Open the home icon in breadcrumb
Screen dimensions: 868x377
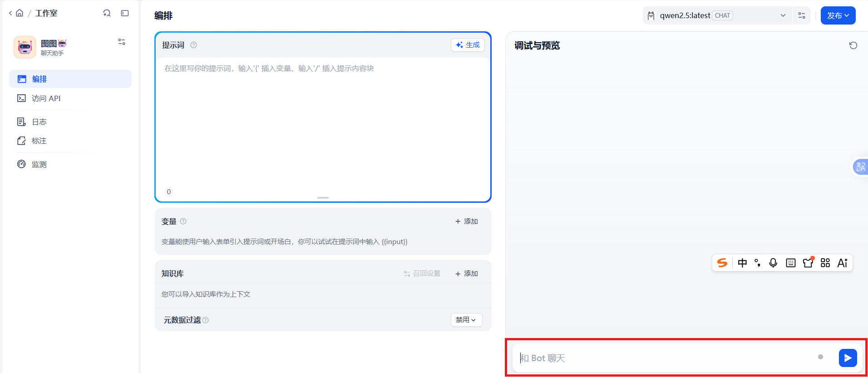tap(20, 13)
